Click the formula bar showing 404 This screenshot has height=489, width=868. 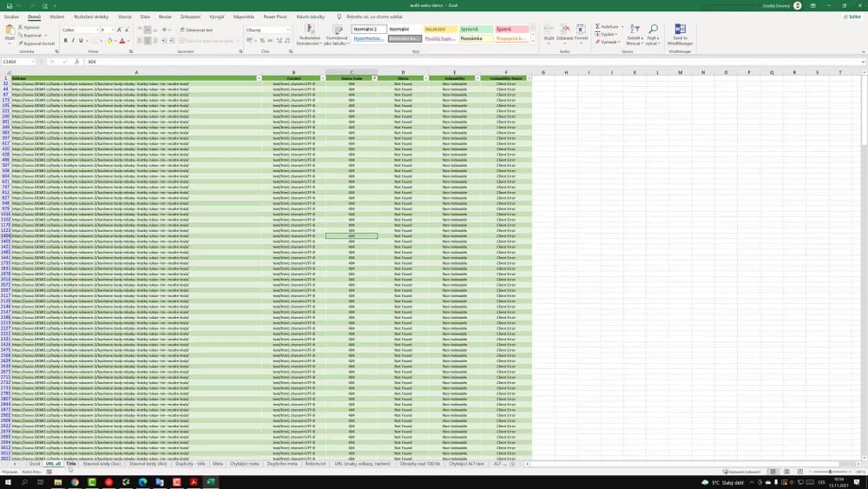(474, 62)
